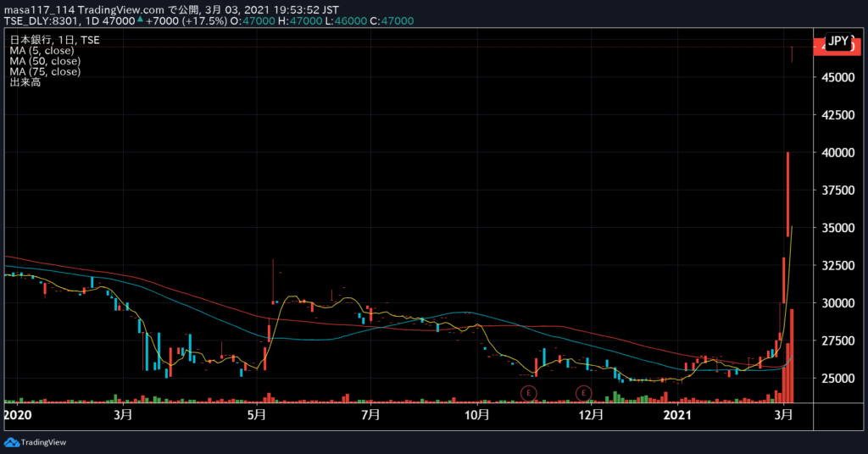The image size is (868, 454).
Task: Click the C:47000 close value
Action: tap(392, 21)
